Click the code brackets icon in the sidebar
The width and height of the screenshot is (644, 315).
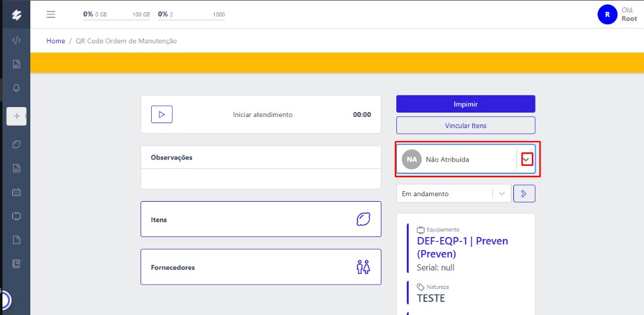pyautogui.click(x=17, y=40)
